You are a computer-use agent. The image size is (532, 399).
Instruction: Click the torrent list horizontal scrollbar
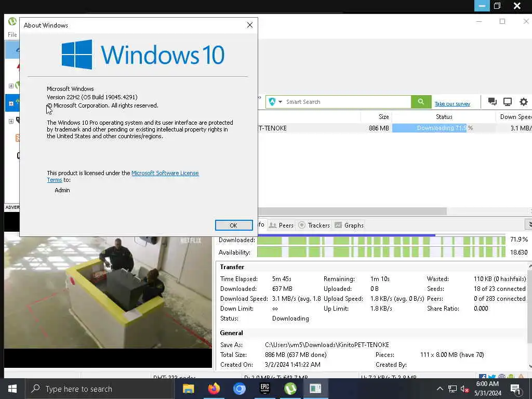352,211
